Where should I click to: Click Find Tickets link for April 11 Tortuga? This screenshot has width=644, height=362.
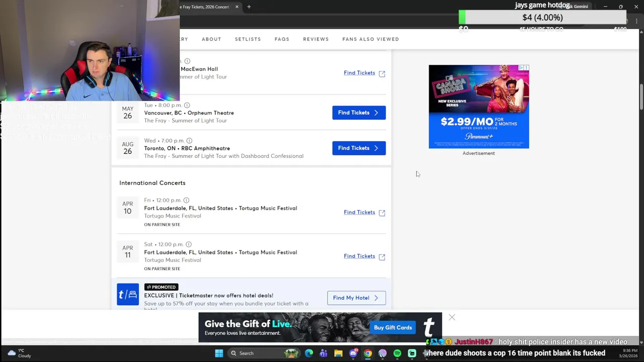click(x=359, y=256)
